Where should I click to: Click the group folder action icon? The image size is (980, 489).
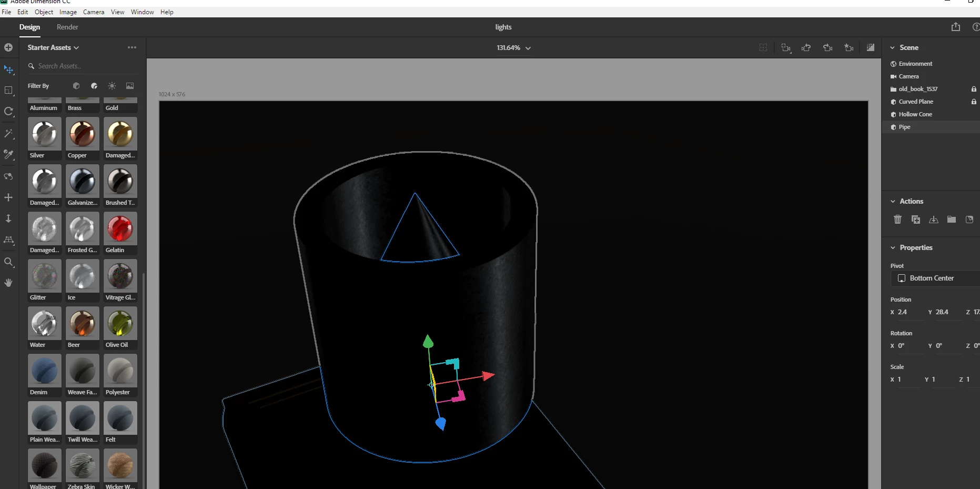point(952,219)
